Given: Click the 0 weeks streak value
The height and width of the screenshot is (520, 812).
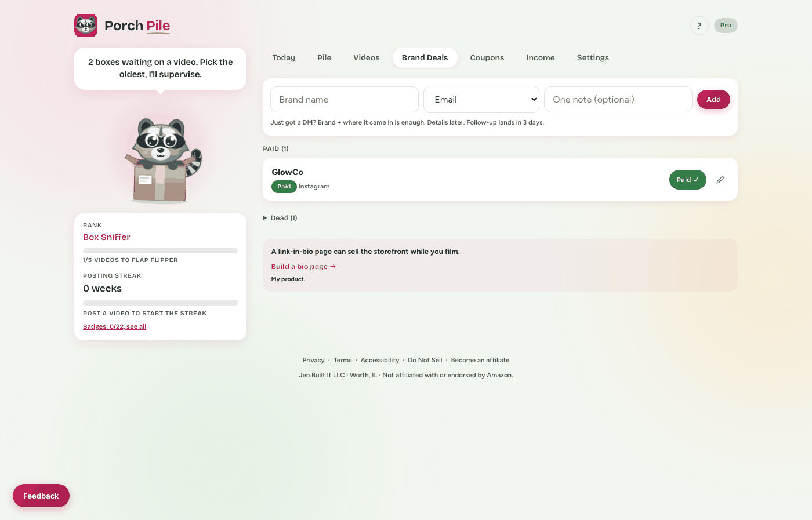Looking at the screenshot, I should pos(103,289).
